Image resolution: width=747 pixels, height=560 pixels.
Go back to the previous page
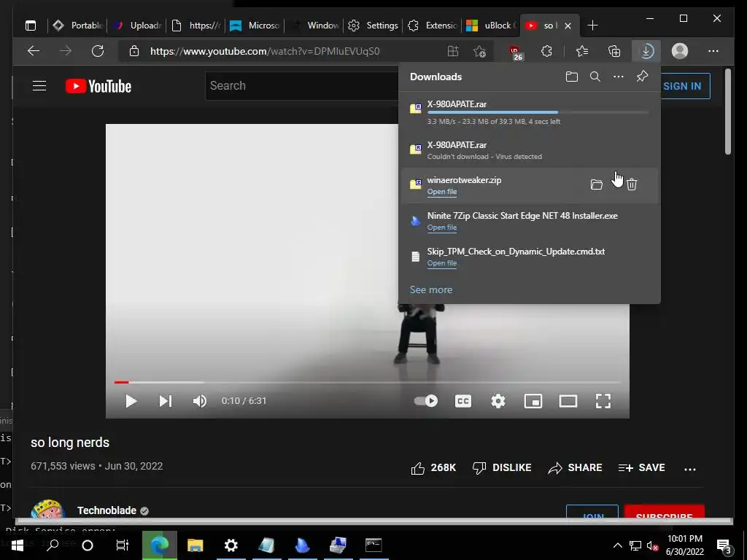[x=34, y=51]
